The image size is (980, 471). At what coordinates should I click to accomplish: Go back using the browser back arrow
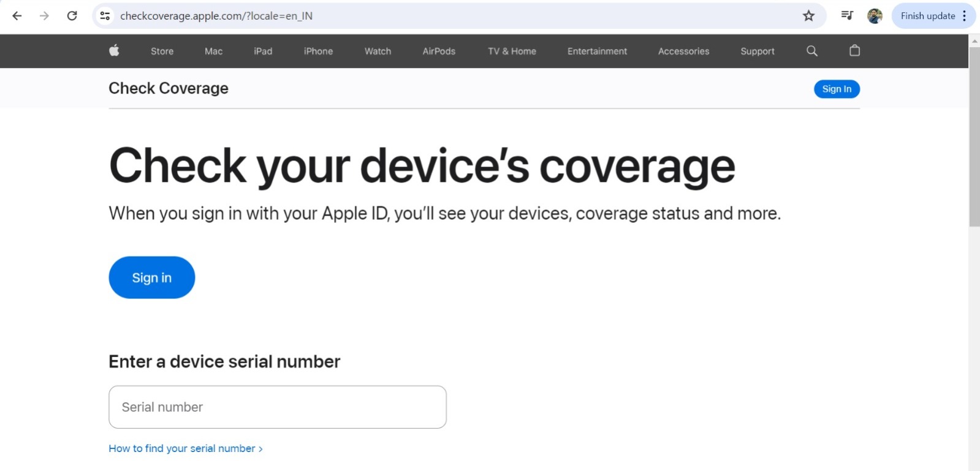[17, 16]
